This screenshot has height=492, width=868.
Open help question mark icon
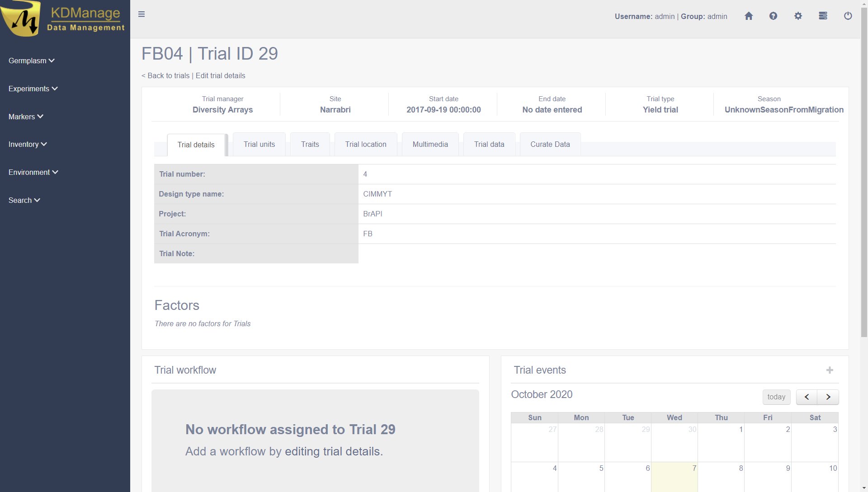pyautogui.click(x=773, y=16)
